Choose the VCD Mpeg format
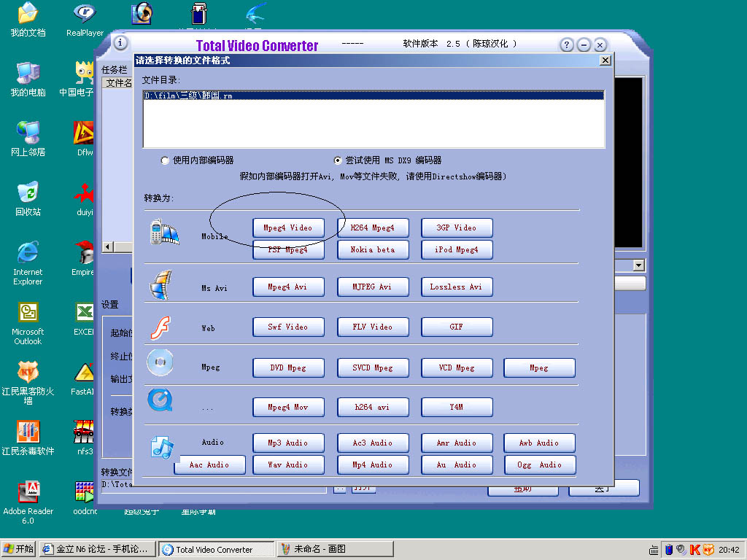747x560 pixels. (457, 368)
